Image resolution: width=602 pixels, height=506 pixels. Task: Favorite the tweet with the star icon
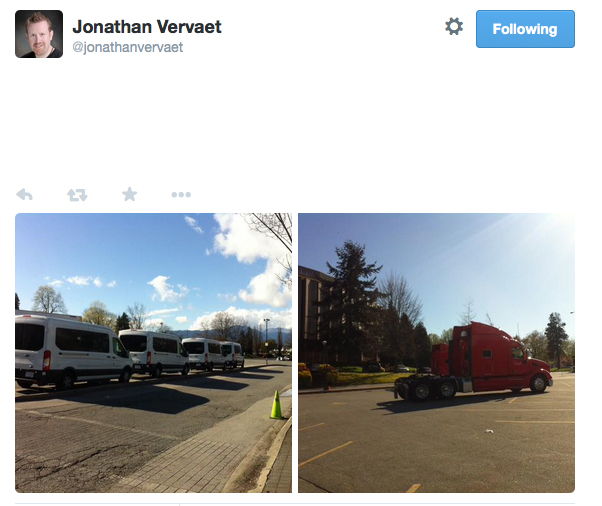pos(129,194)
